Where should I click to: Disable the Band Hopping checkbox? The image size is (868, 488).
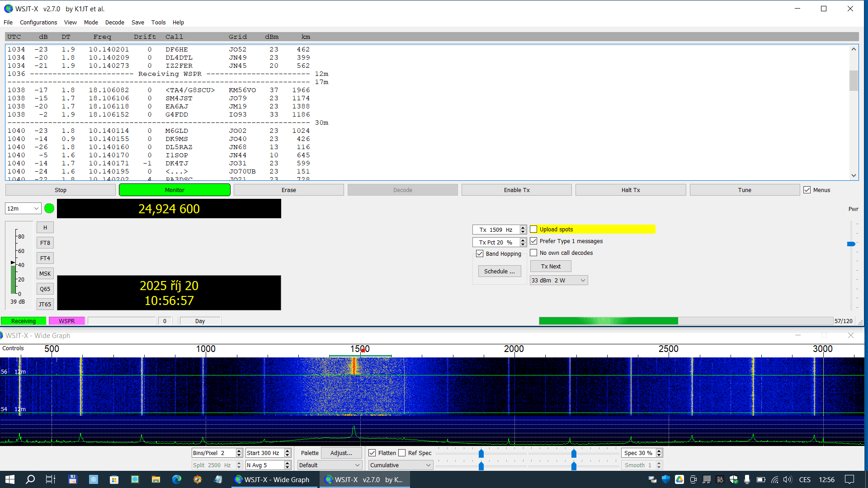[480, 253]
